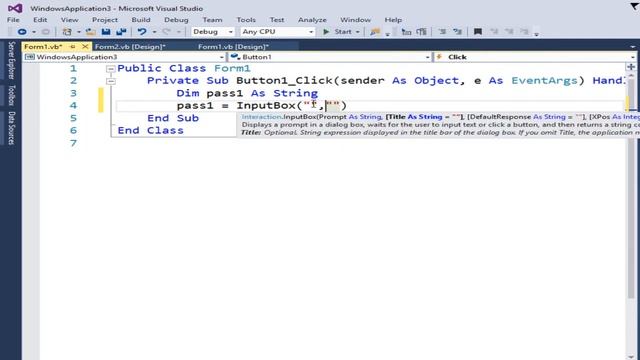Open the Debug configuration dropdown
The width and height of the screenshot is (640, 360).
pyautogui.click(x=213, y=31)
